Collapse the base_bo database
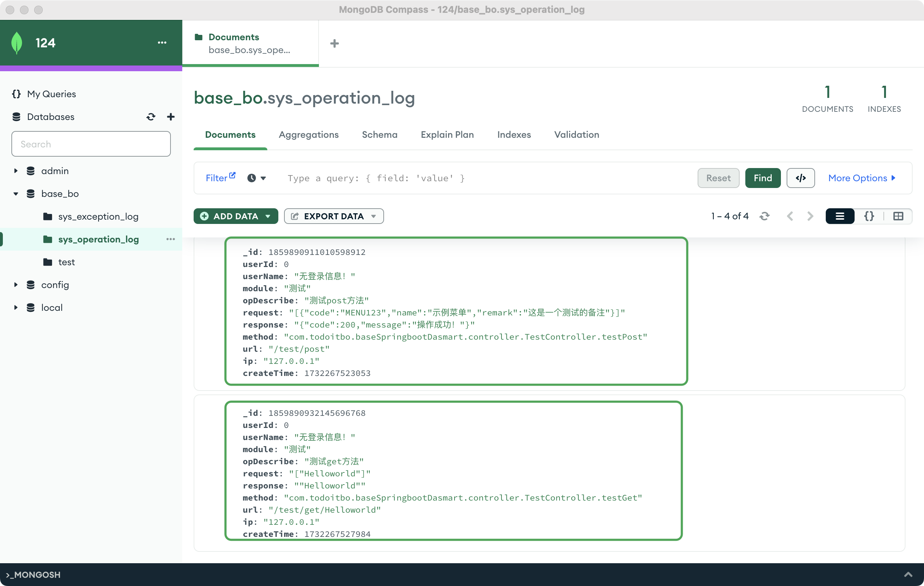 click(16, 194)
